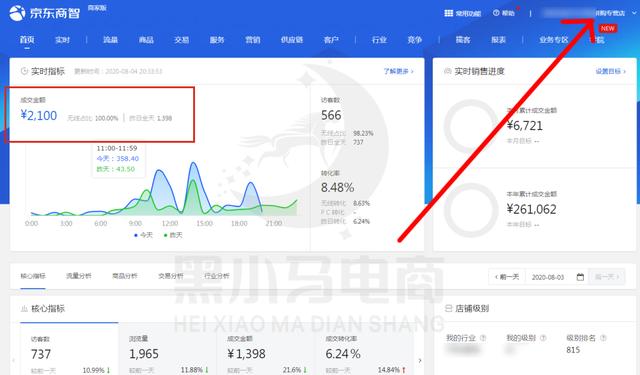Open the 营销 nav item
Viewport: 640px width, 375px height.
[253, 40]
